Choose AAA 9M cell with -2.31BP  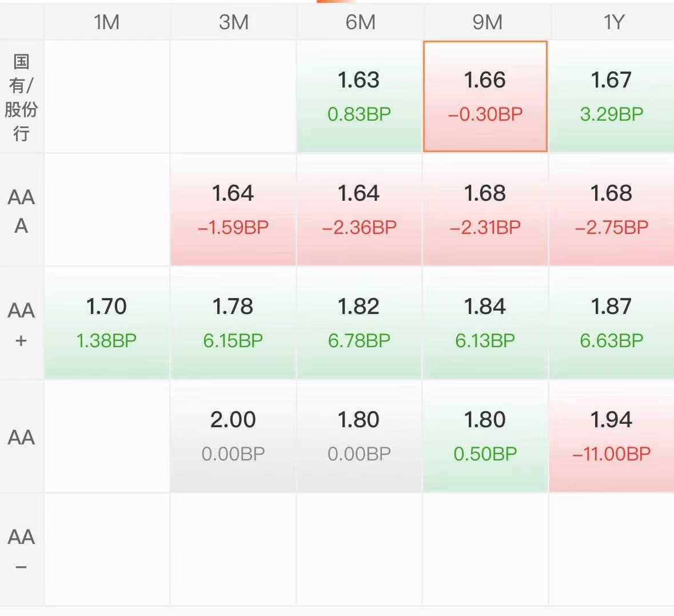(x=485, y=209)
